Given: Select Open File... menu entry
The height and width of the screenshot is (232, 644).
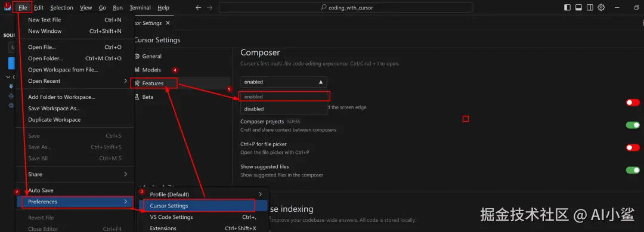Looking at the screenshot, I should coord(75,47).
